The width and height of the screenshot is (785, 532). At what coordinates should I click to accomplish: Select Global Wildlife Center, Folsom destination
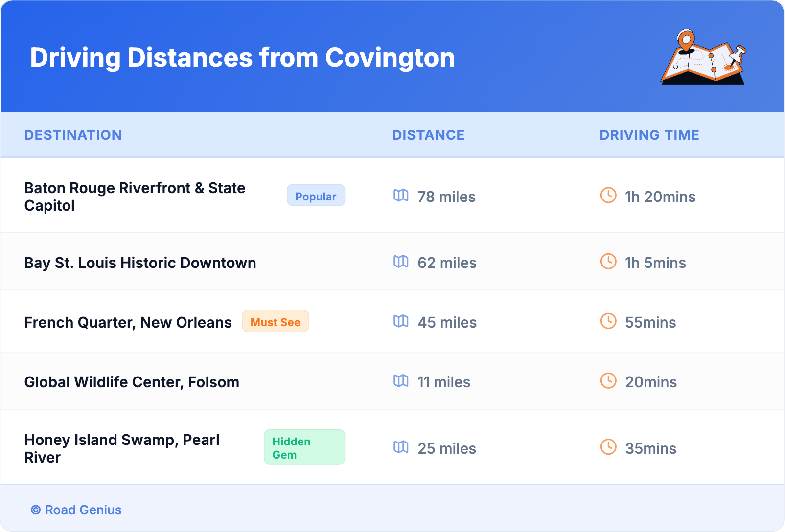[x=132, y=382]
